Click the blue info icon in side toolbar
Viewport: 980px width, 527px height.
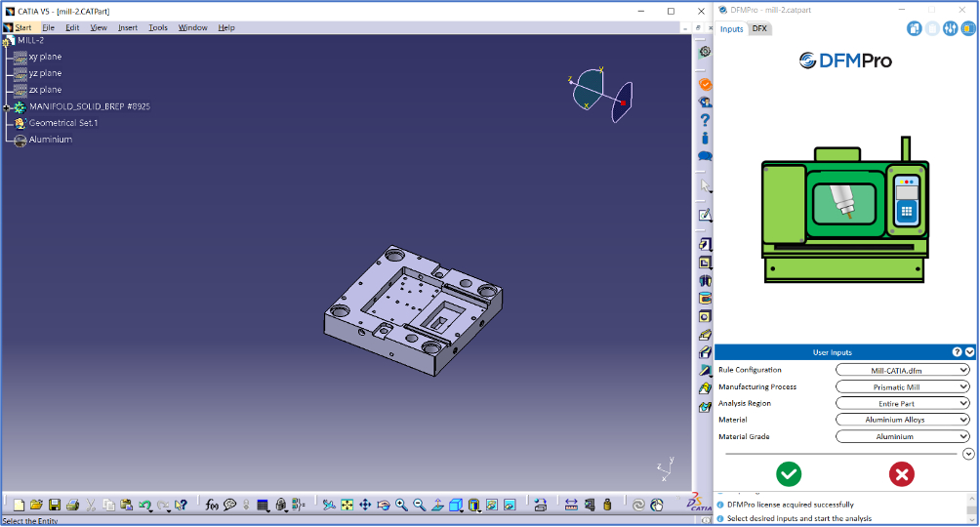705,139
